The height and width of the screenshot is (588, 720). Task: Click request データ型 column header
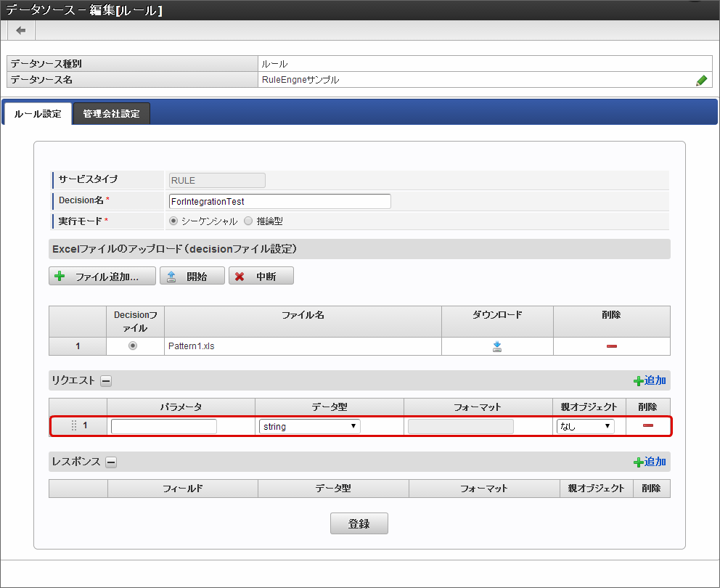coord(330,407)
